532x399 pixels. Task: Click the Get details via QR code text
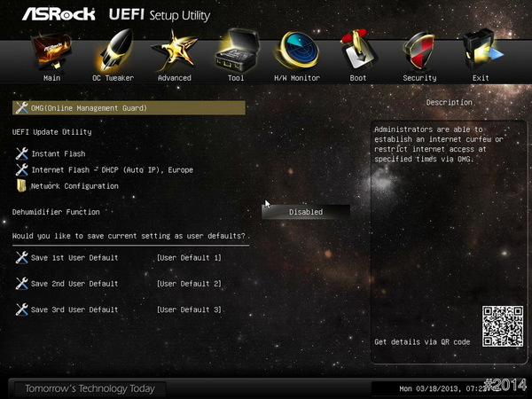coord(422,341)
